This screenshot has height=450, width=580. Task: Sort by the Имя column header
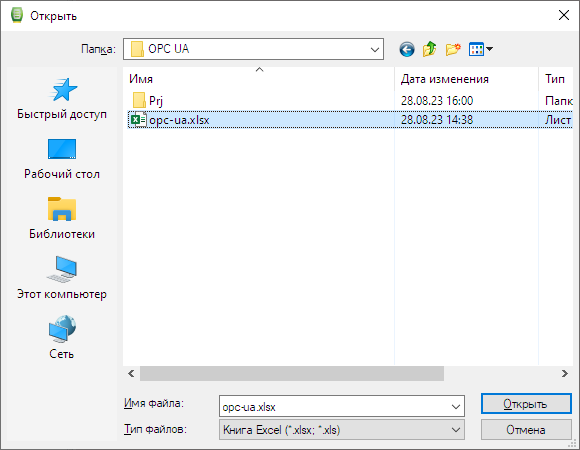(x=259, y=79)
